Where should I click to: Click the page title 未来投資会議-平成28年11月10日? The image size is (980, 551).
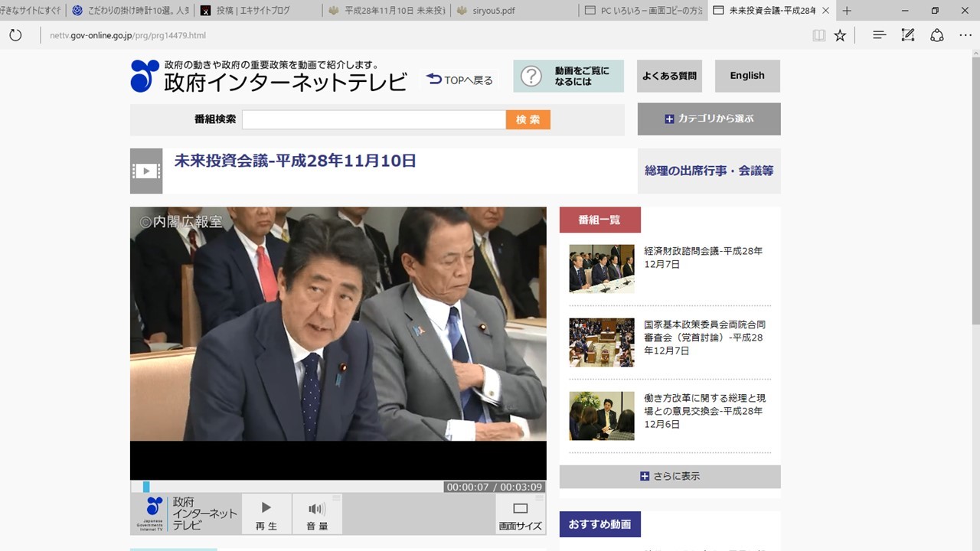pos(296,161)
